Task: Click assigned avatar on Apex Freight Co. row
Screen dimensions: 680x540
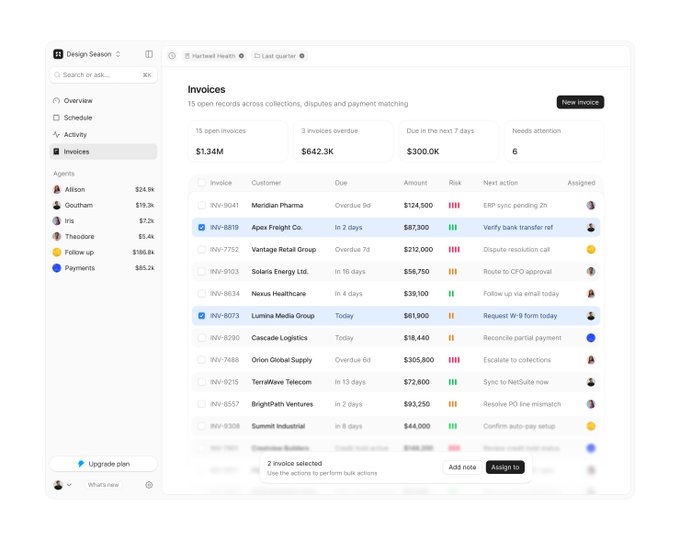Action: click(591, 227)
